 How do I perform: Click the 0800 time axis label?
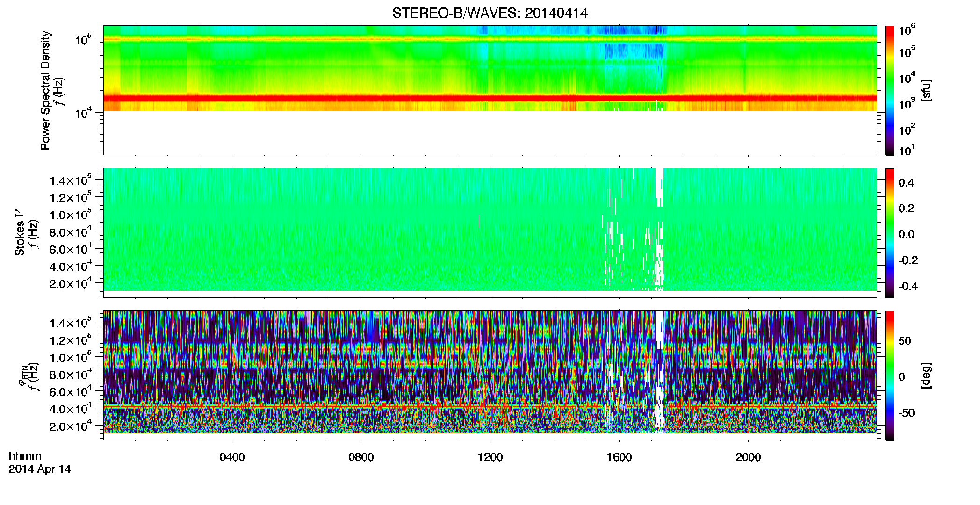pyautogui.click(x=361, y=457)
